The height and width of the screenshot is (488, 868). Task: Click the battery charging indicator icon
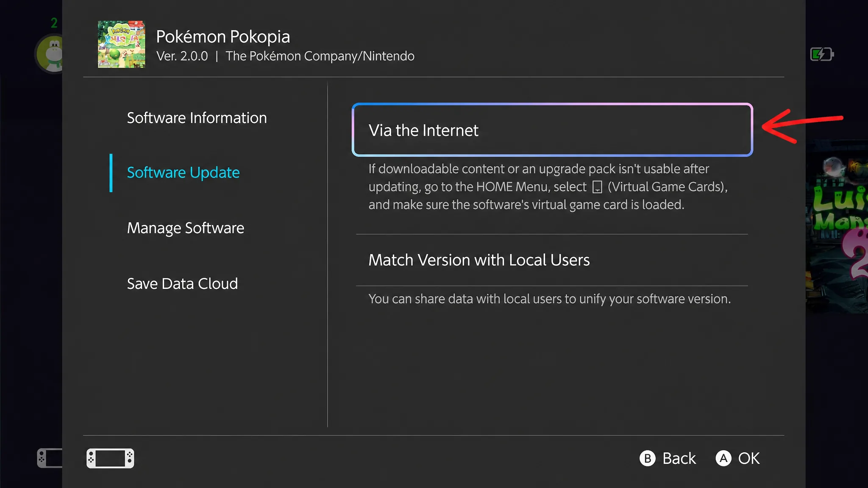(x=822, y=54)
